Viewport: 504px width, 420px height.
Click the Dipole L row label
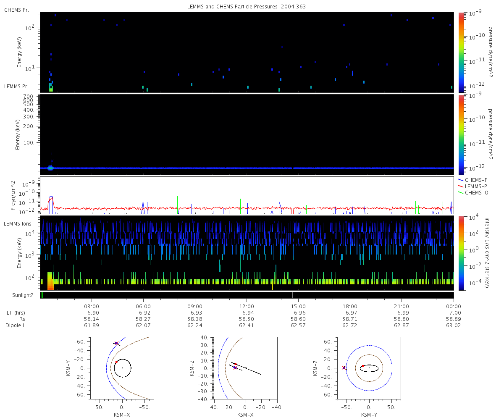point(16,325)
